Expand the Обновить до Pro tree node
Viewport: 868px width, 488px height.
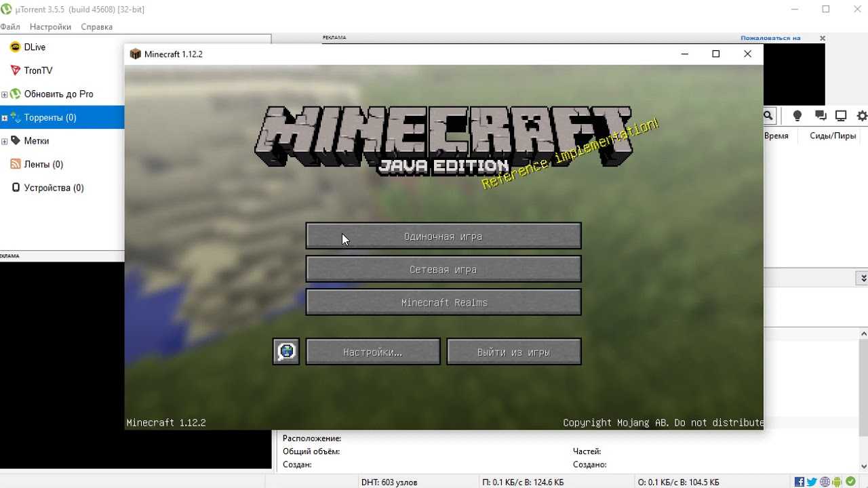(4, 94)
